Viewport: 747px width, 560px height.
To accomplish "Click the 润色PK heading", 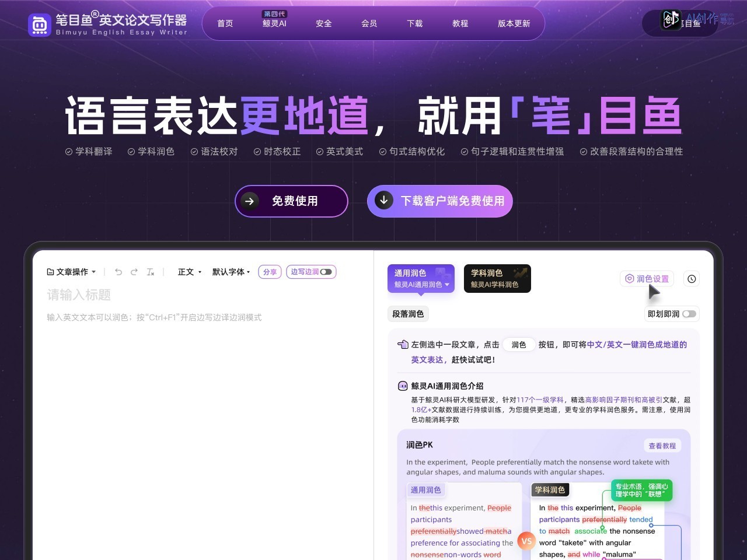I will click(x=420, y=444).
